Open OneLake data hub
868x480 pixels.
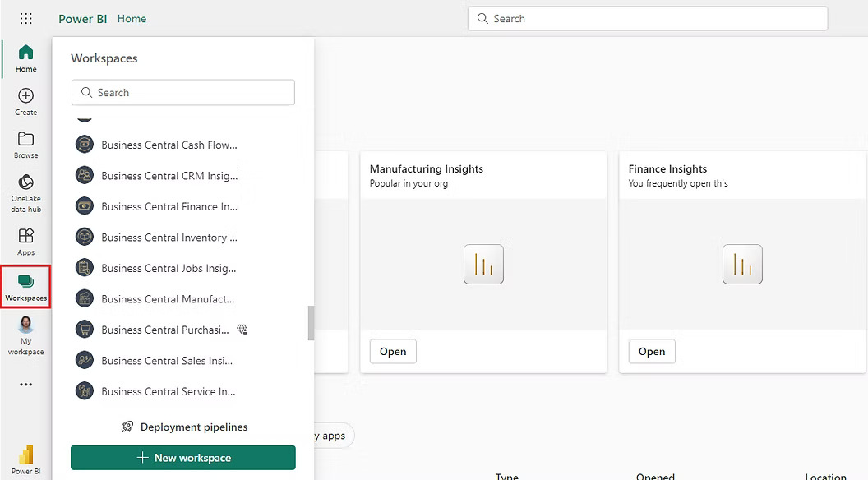pos(25,192)
